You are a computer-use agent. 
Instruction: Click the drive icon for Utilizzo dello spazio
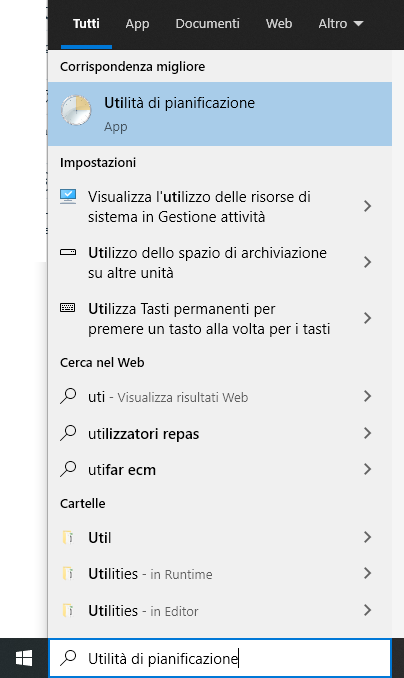pos(68,252)
